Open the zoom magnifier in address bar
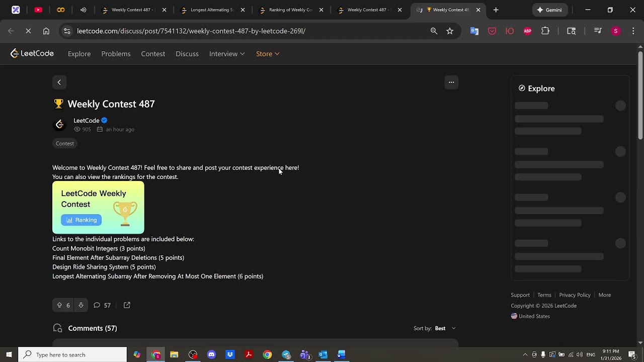Image resolution: width=644 pixels, height=362 pixels. (x=434, y=31)
